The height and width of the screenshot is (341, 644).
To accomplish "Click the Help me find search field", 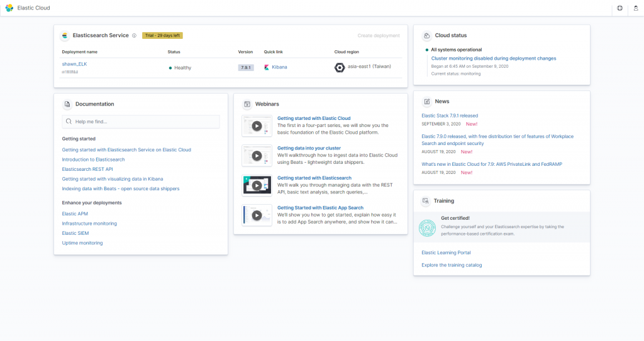I will click(141, 121).
